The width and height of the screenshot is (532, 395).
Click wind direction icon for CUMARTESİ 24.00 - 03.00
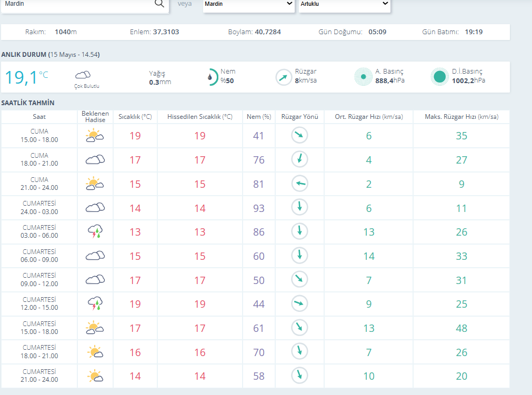[299, 207]
